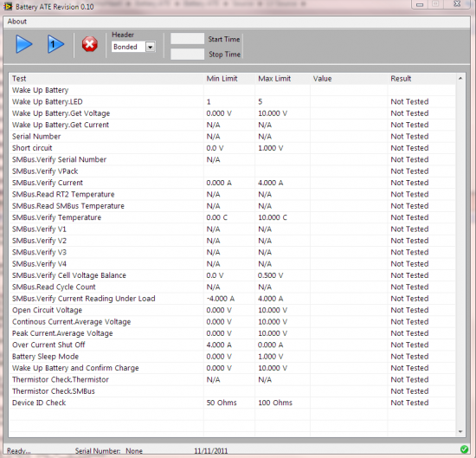Click the LabVIEW app icon in the title bar
This screenshot has height=458, width=476.
(x=8, y=6)
